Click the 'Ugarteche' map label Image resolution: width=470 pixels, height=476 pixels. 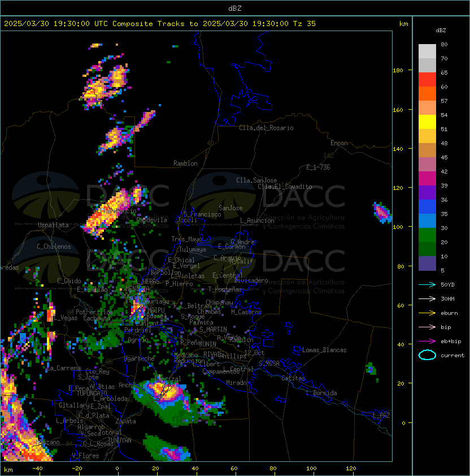[x=140, y=358]
